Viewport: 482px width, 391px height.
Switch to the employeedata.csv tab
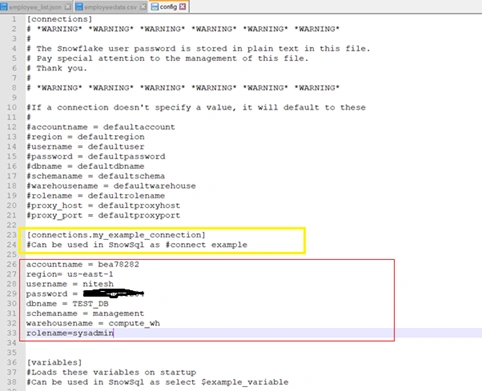pos(111,7)
